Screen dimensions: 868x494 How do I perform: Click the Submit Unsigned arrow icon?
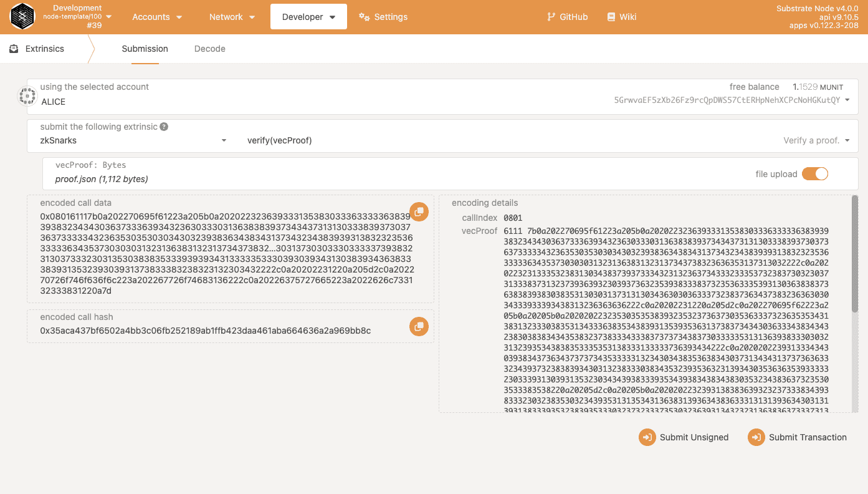(646, 437)
